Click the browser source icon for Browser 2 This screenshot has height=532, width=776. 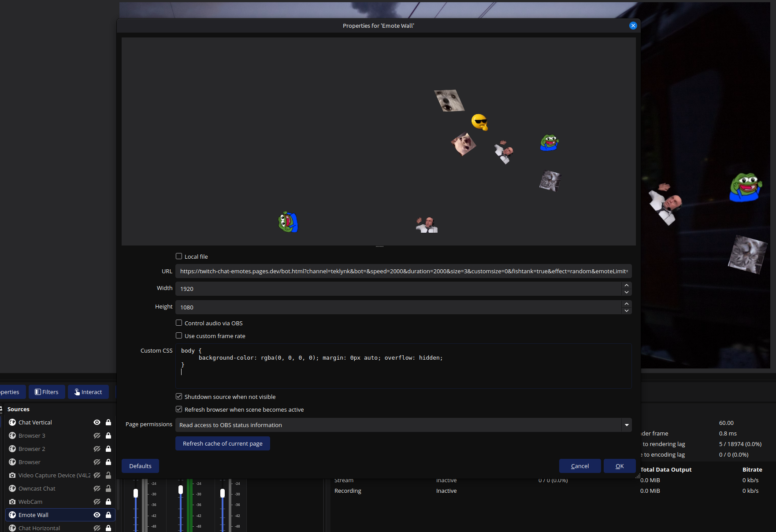point(12,449)
